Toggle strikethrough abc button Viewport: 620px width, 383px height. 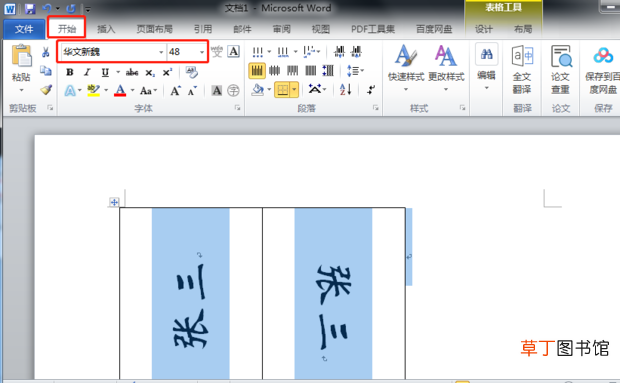pos(132,72)
